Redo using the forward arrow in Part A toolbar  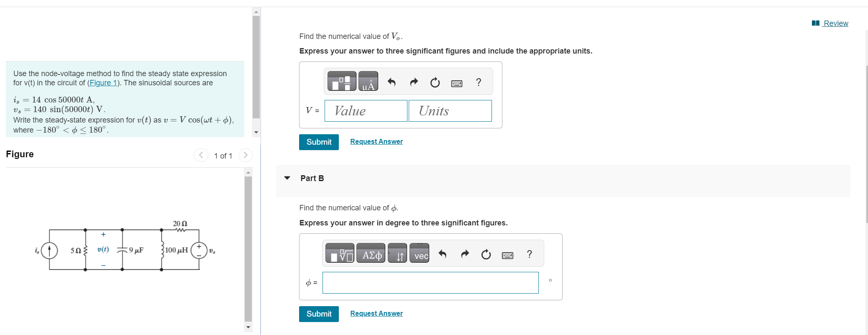[414, 82]
